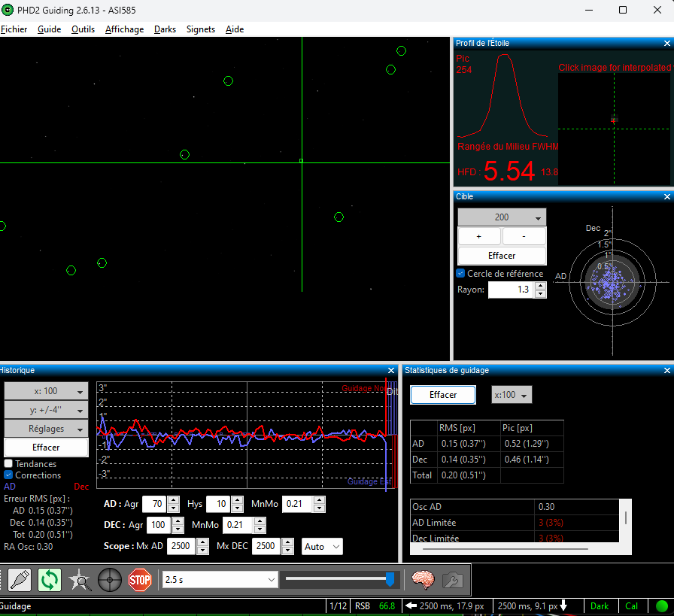Open the Darks menu
Screen dimensions: 674x616
pyautogui.click(x=165, y=29)
